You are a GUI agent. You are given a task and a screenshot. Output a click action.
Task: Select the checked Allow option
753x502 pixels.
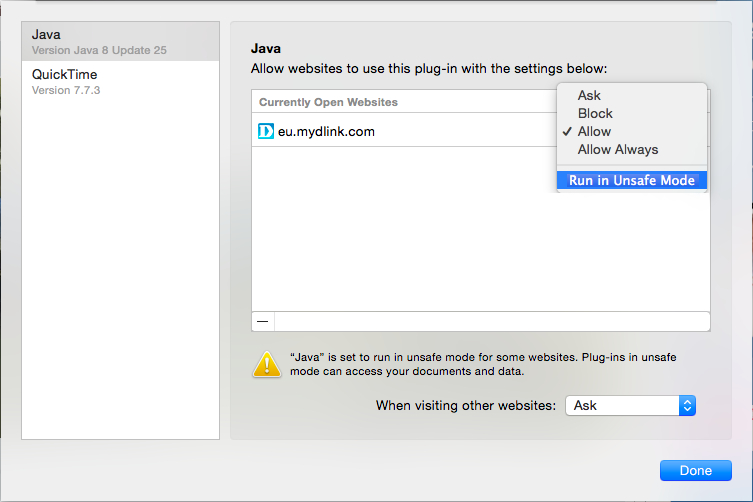[x=594, y=132]
